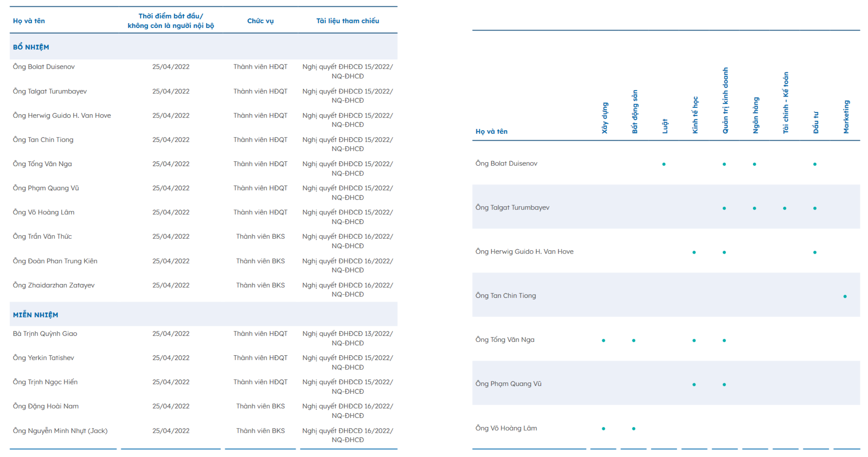868x457 pixels.
Task: Click Tống Văn Nga's 'Bất động sản' dot
Action: 634,340
